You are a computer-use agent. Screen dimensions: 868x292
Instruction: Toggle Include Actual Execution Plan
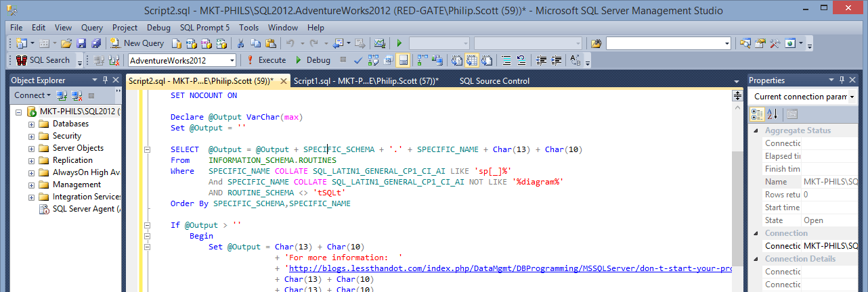pyautogui.click(x=421, y=60)
